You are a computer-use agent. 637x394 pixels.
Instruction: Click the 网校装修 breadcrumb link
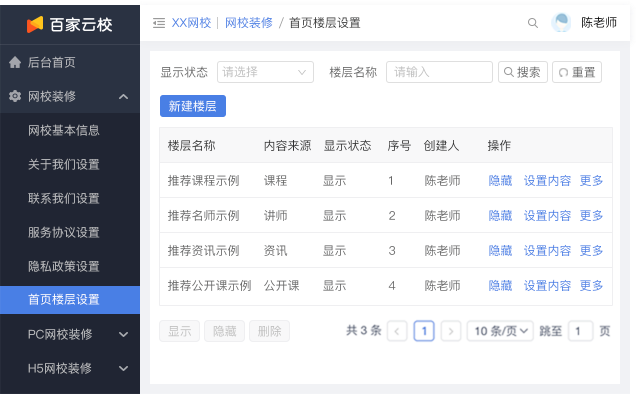pyautogui.click(x=249, y=23)
